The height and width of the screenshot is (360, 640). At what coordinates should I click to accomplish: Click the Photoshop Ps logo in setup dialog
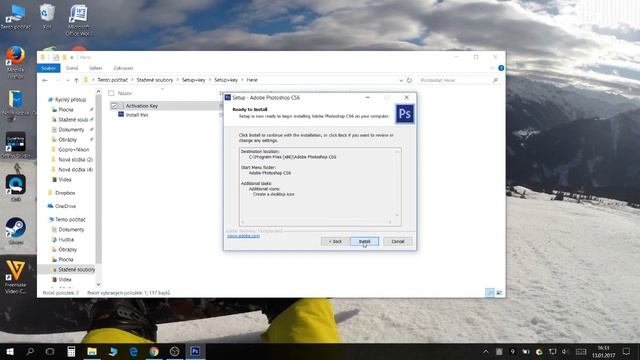pyautogui.click(x=404, y=114)
